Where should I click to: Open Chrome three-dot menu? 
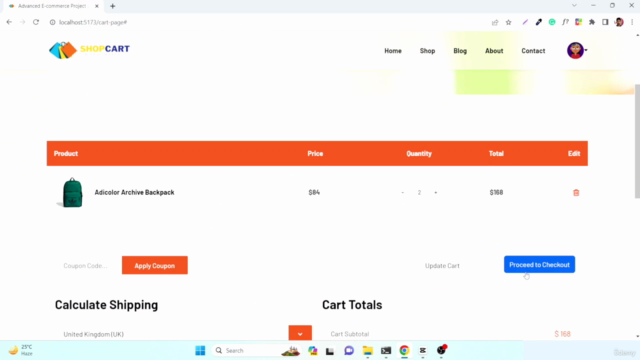(x=632, y=22)
